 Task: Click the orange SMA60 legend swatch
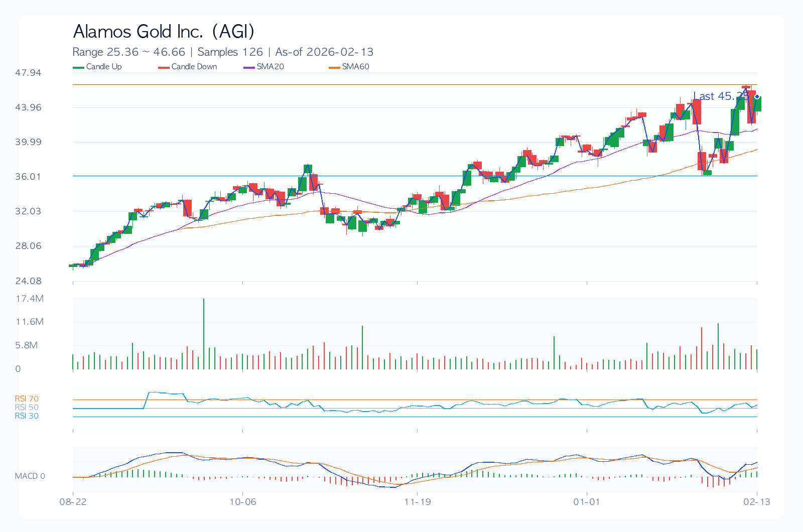click(x=334, y=67)
